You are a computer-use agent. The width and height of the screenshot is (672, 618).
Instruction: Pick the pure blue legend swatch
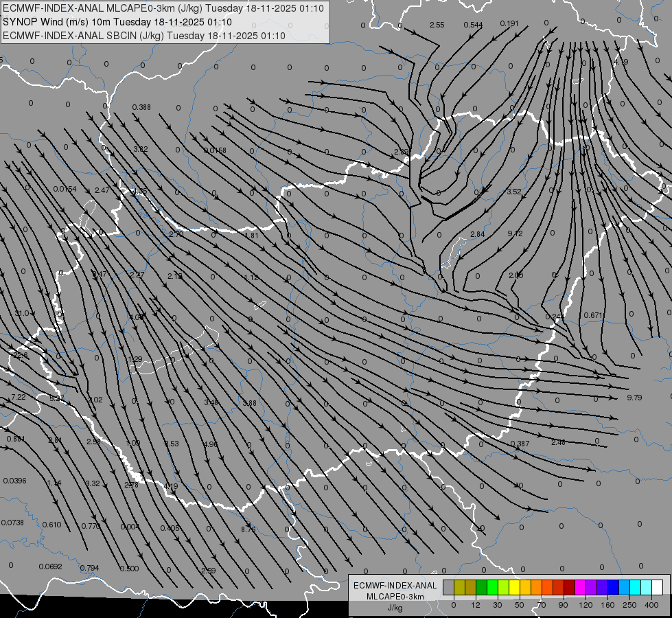point(614,587)
